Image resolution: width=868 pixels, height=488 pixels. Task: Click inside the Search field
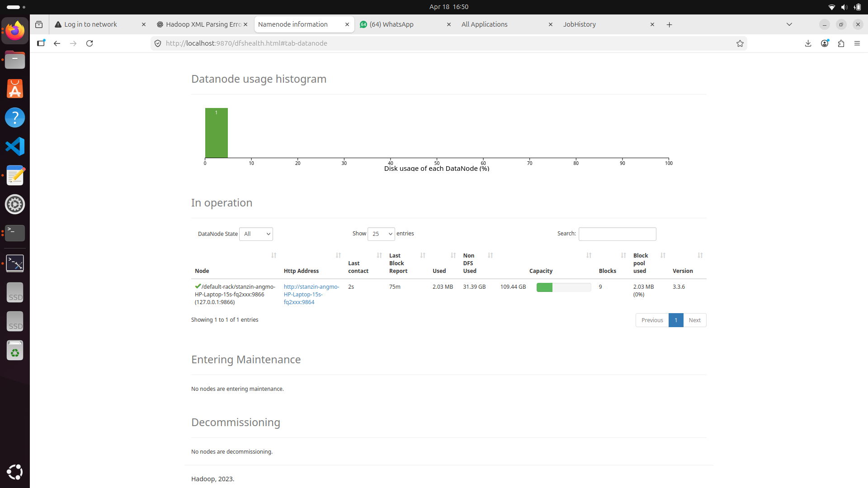[617, 234]
